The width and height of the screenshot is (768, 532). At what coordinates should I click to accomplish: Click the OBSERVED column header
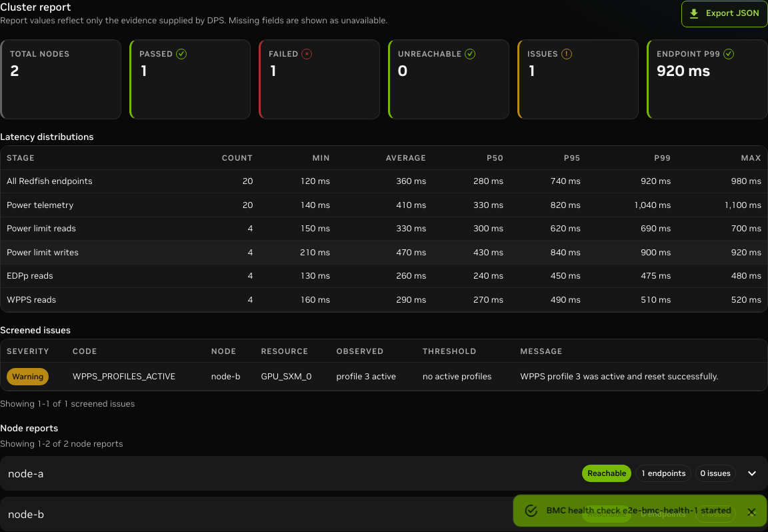tap(359, 351)
